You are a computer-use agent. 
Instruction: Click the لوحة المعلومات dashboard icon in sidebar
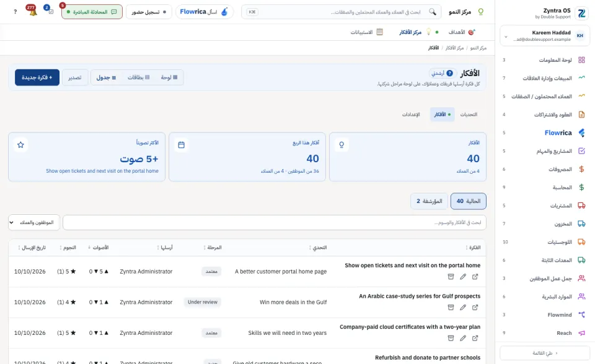(581, 60)
